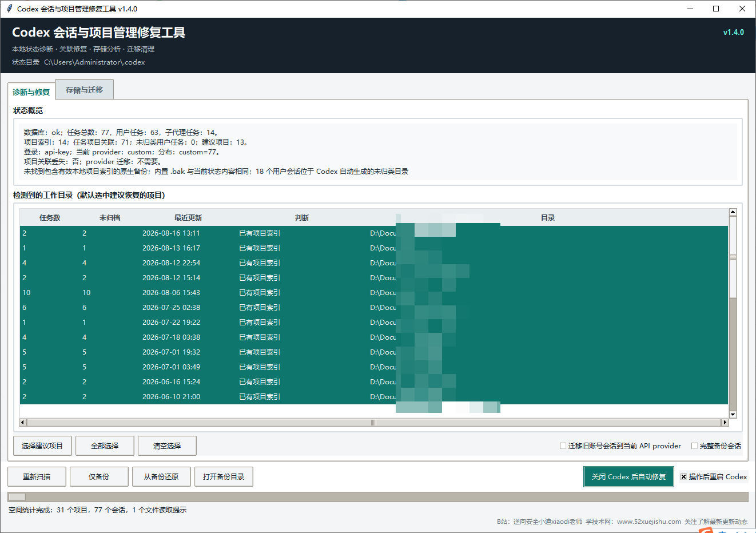Select the row dated 2026-07-01 19:32
The width and height of the screenshot is (756, 533).
pyautogui.click(x=374, y=352)
